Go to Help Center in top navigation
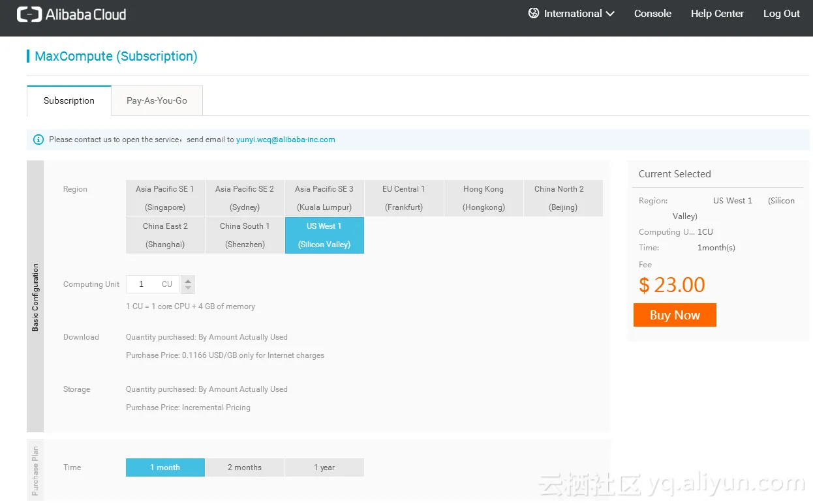Screen dimensions: 813x504 pos(717,14)
